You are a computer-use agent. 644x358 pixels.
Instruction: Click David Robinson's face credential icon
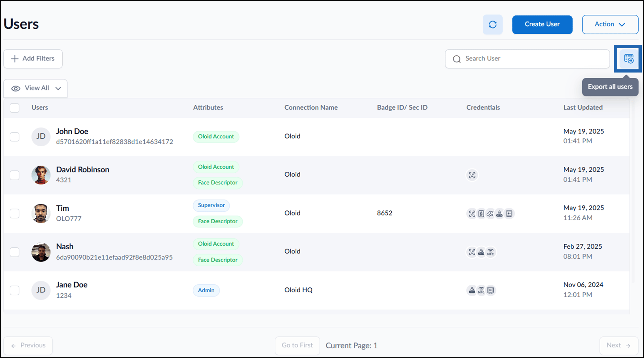click(472, 175)
